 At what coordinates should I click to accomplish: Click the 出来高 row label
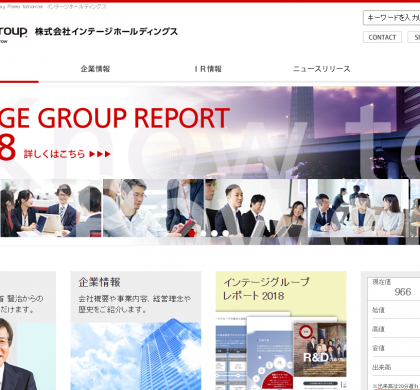pos(381,367)
